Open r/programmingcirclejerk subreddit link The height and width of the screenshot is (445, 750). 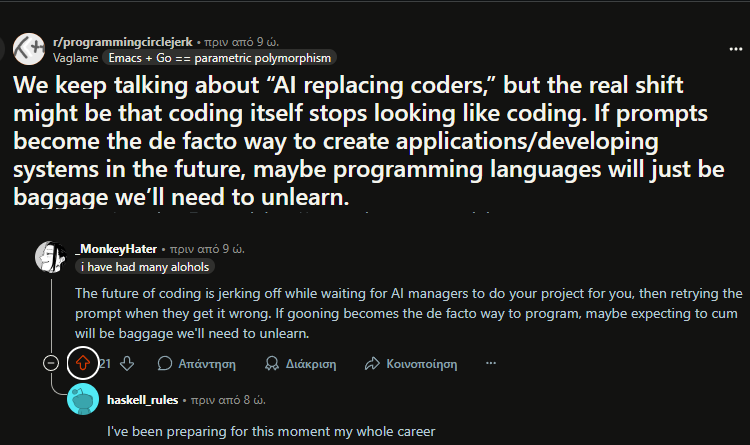pos(123,42)
